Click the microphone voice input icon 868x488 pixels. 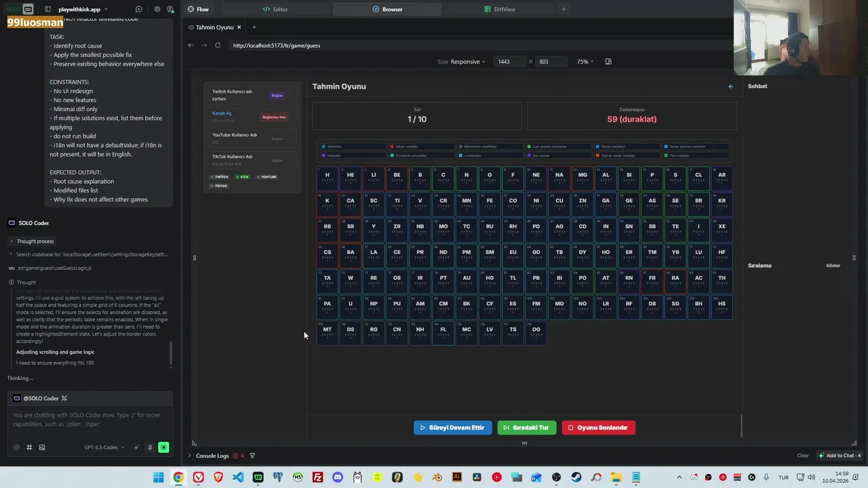point(150,447)
